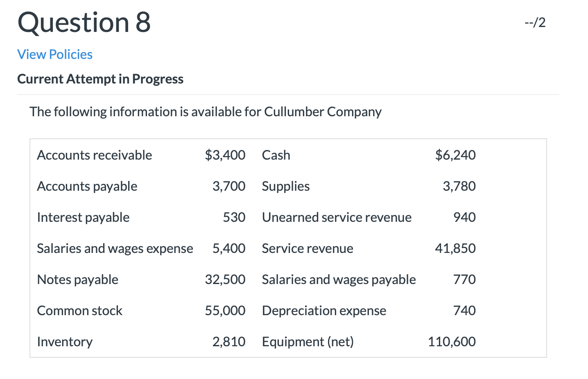Click the Question 8 heading
The image size is (588, 379).
click(x=84, y=23)
